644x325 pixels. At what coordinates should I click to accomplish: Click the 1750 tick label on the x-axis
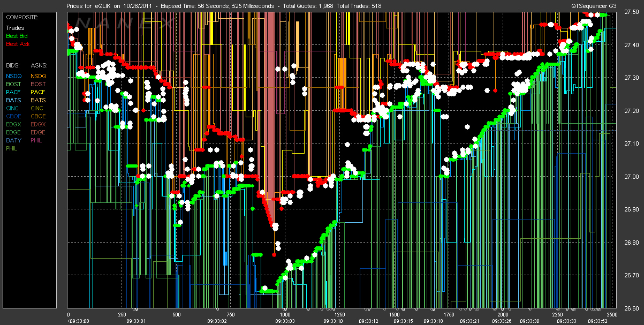(448, 315)
